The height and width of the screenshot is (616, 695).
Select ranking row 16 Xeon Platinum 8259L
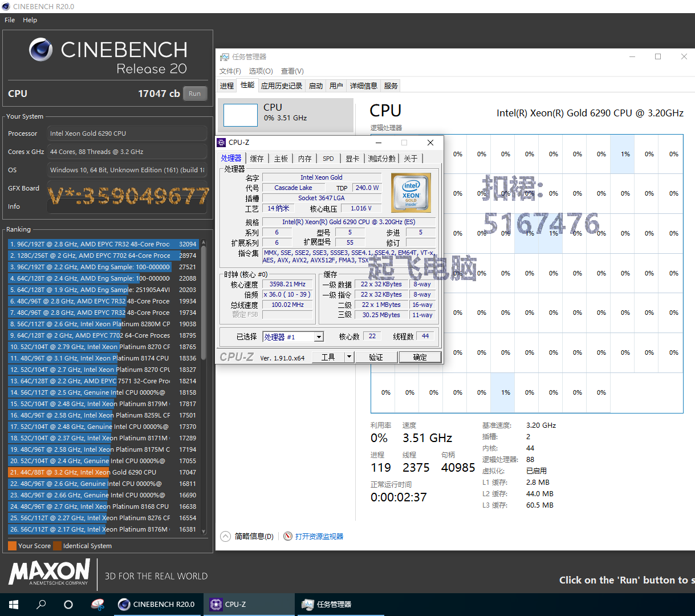(103, 415)
